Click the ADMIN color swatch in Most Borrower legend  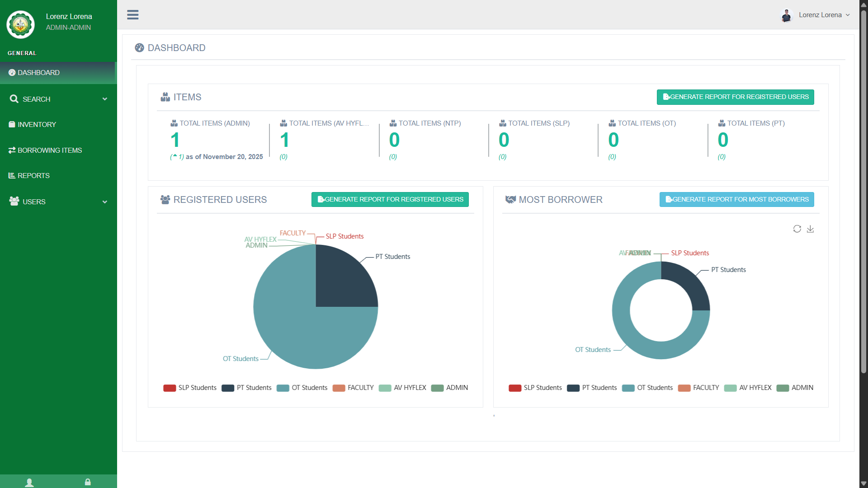click(783, 388)
